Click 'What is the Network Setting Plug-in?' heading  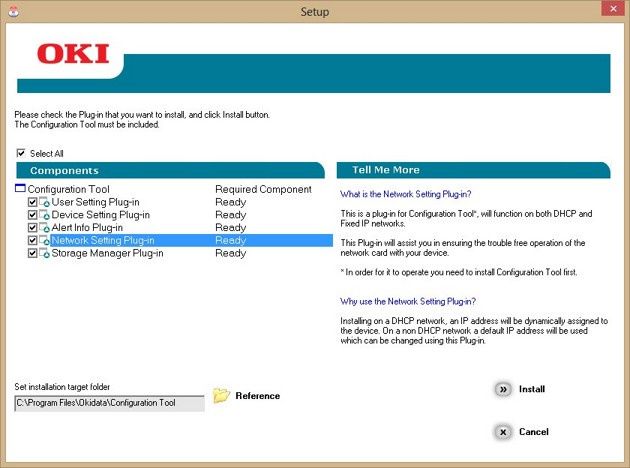coord(405,194)
